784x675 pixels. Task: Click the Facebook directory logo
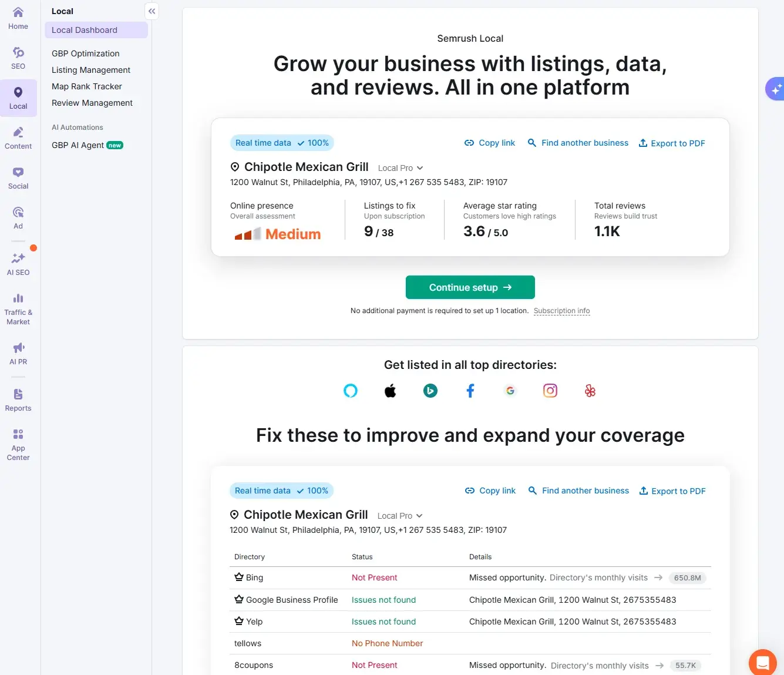470,390
